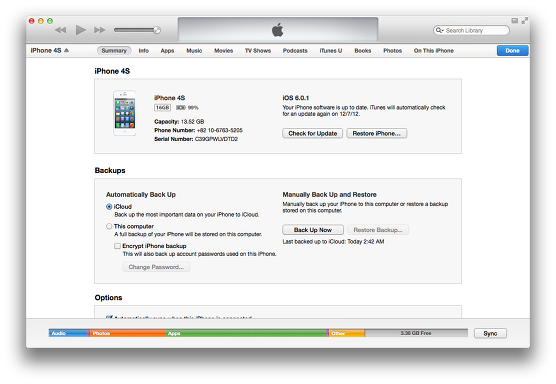Click the Photos storage segment
The width and height of the screenshot is (556, 384).
point(128,333)
